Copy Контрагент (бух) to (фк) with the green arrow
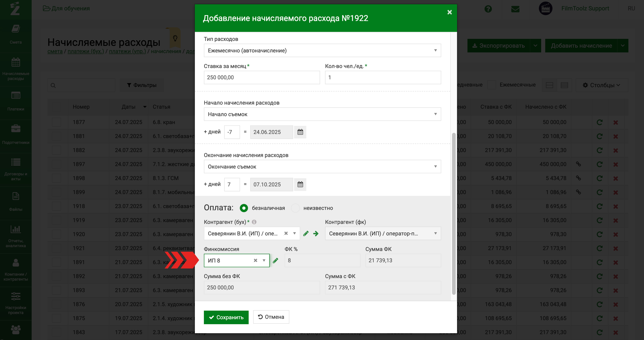This screenshot has height=340, width=644. pos(316,233)
